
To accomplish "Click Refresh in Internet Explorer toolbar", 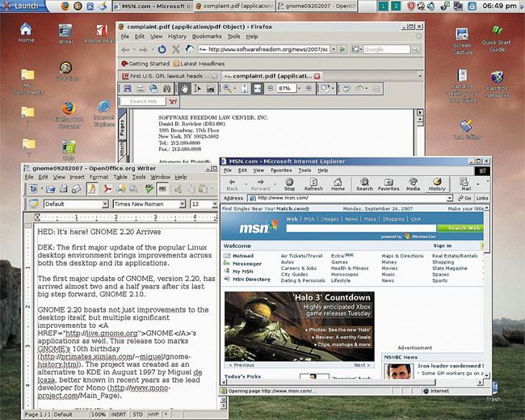I will tap(313, 184).
